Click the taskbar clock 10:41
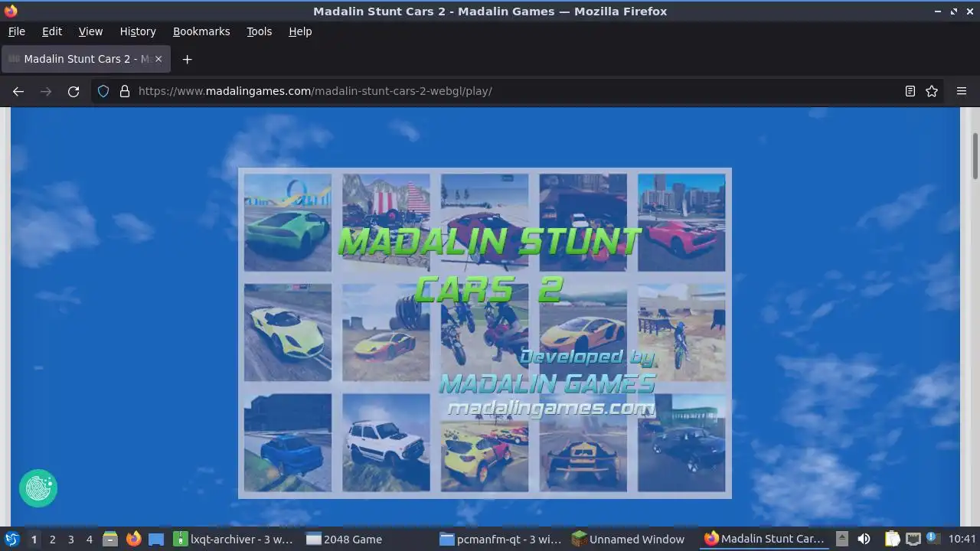 [962, 540]
